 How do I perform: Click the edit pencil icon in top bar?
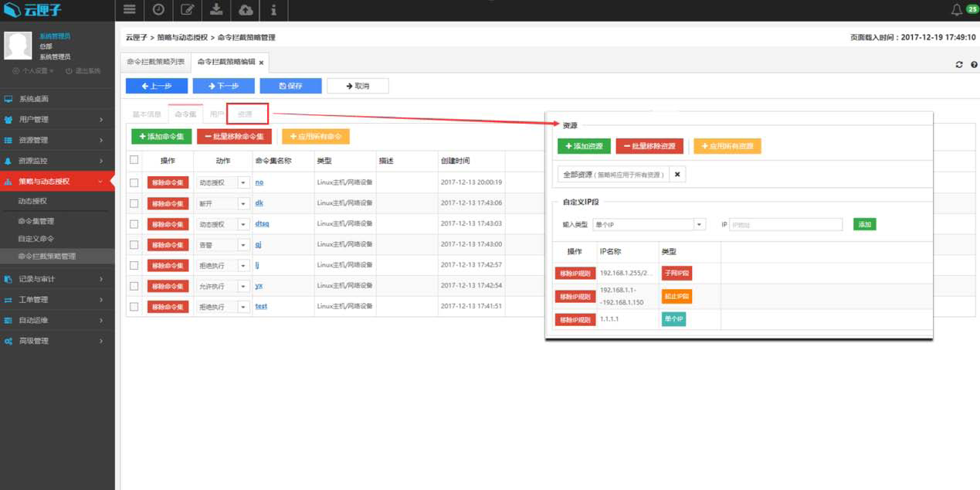point(187,10)
